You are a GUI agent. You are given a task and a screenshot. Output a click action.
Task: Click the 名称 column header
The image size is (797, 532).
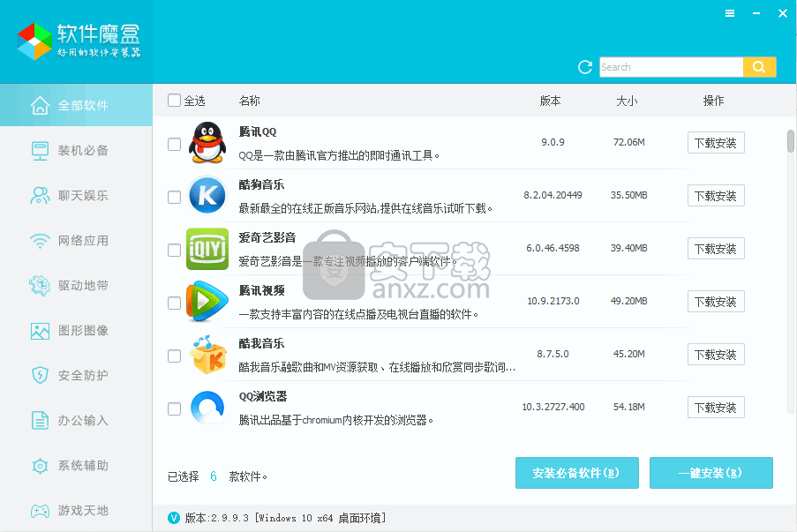(x=250, y=101)
